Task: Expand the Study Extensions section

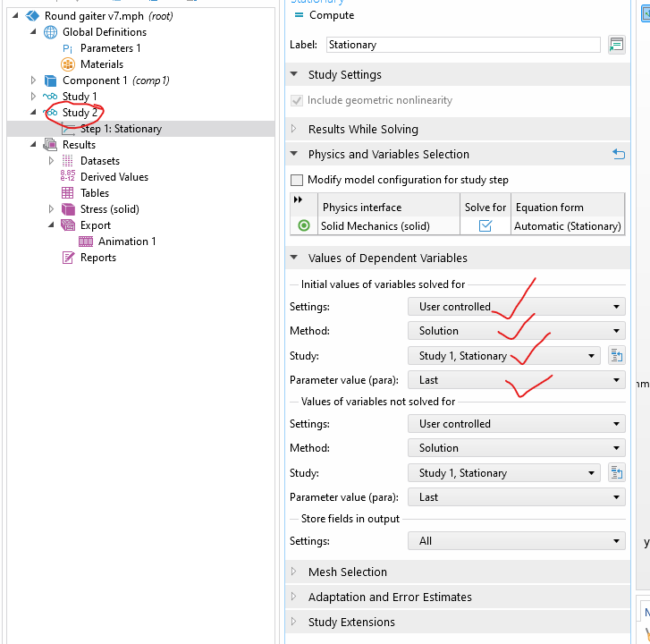Action: 350,623
